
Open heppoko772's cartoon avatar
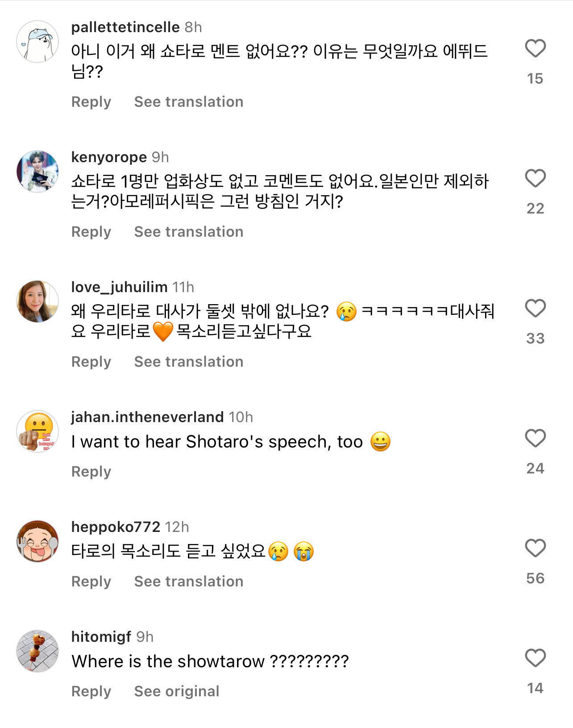pos(37,541)
